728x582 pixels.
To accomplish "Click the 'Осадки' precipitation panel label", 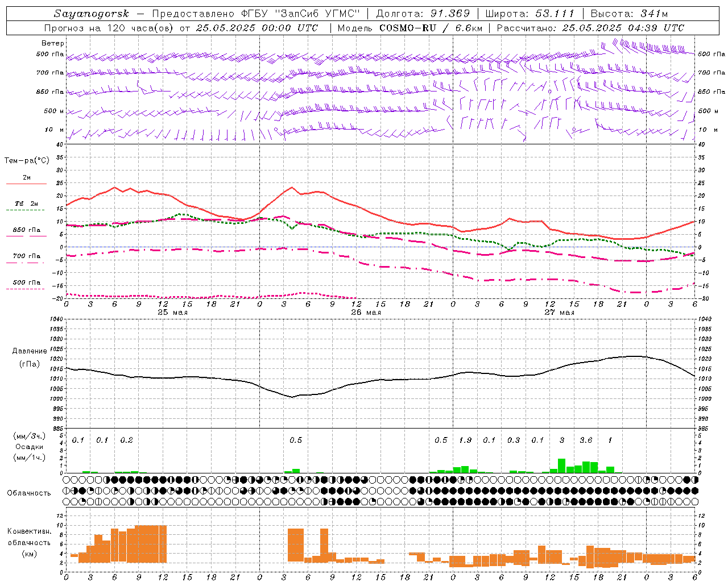I will [28, 447].
